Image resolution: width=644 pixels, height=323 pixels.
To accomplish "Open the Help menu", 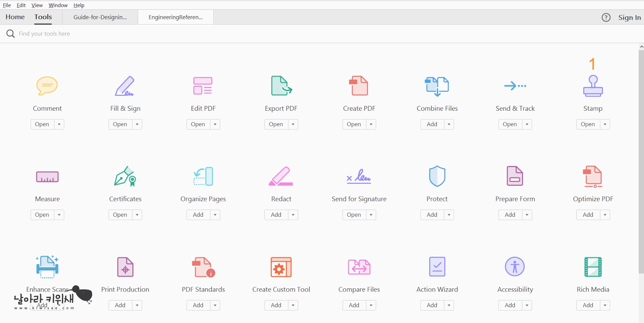I will 79,5.
